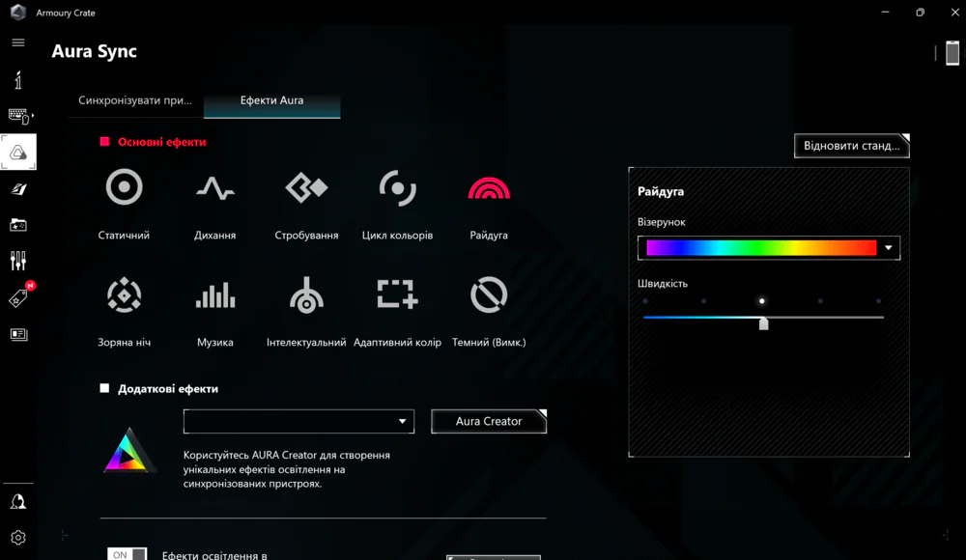Click the Відновити станд... reset button

(851, 146)
